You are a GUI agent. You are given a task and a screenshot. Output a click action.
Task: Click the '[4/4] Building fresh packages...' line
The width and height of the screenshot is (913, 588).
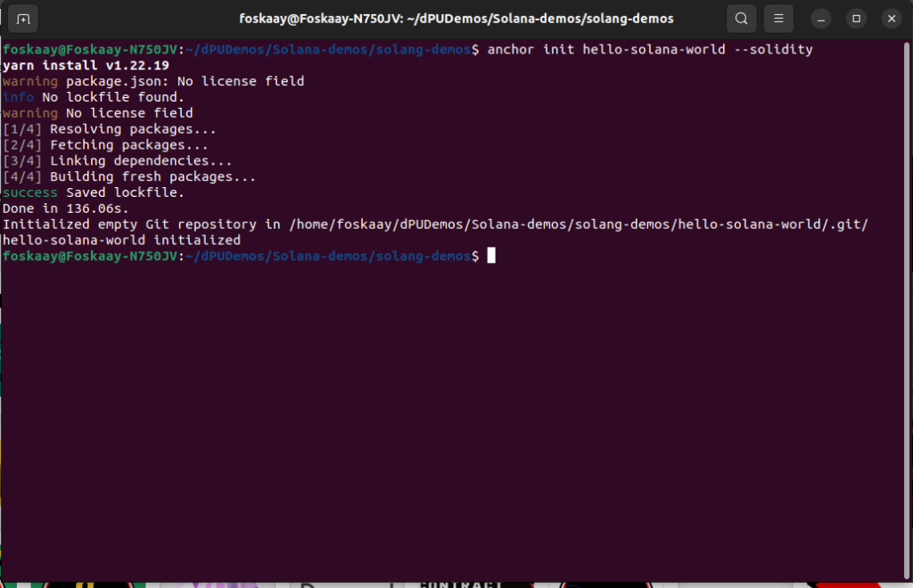(x=129, y=176)
